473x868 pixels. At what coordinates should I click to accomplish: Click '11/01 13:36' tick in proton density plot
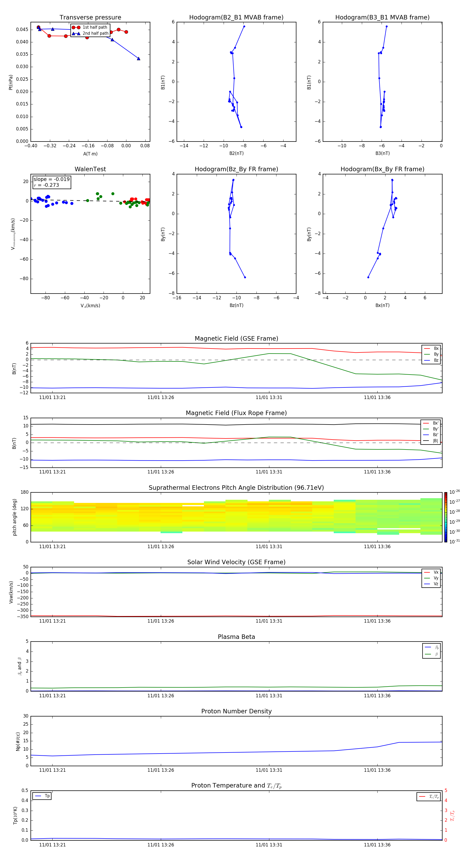pos(377,770)
